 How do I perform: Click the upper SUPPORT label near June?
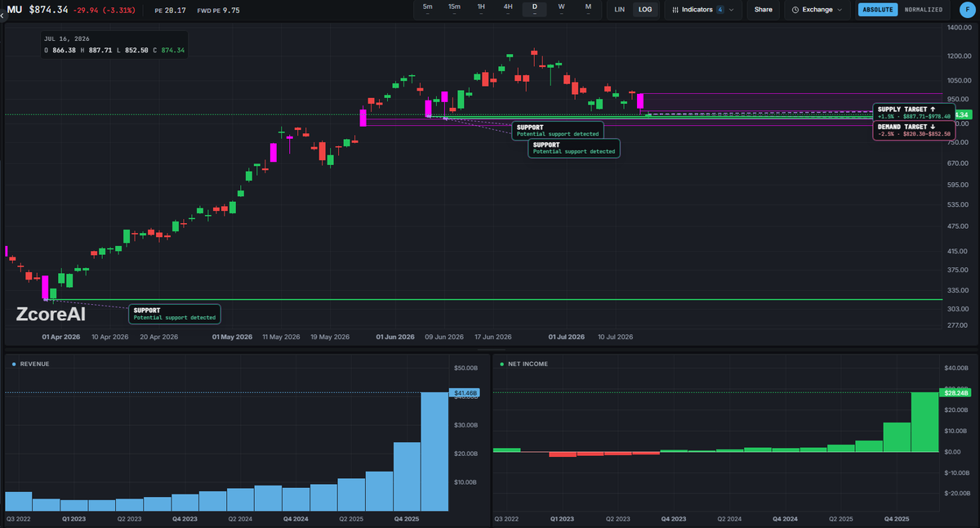point(558,131)
